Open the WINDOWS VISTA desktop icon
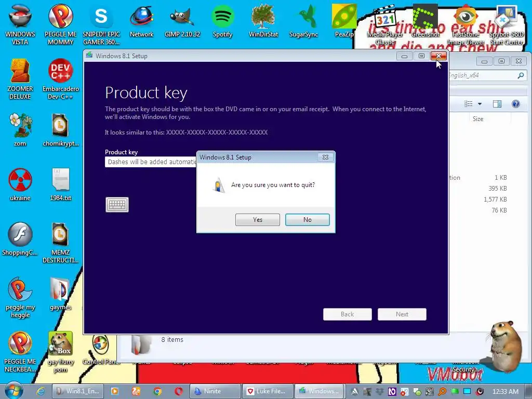 coord(20,24)
